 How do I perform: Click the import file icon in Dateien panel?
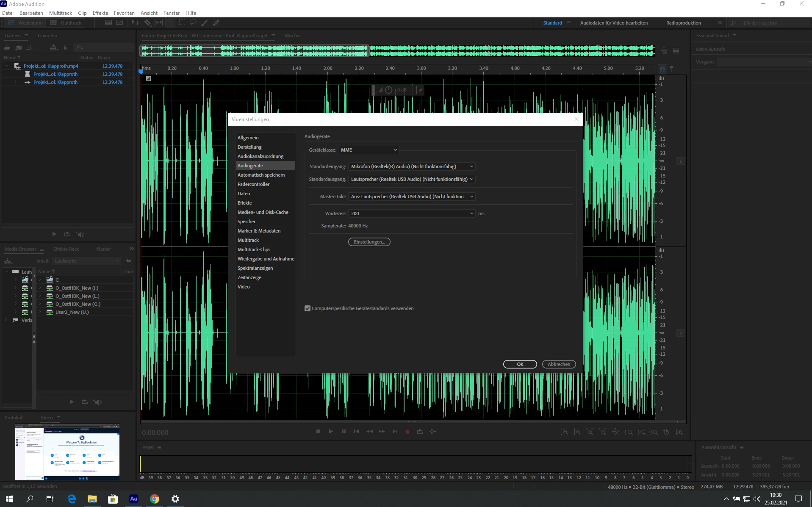tap(18, 47)
